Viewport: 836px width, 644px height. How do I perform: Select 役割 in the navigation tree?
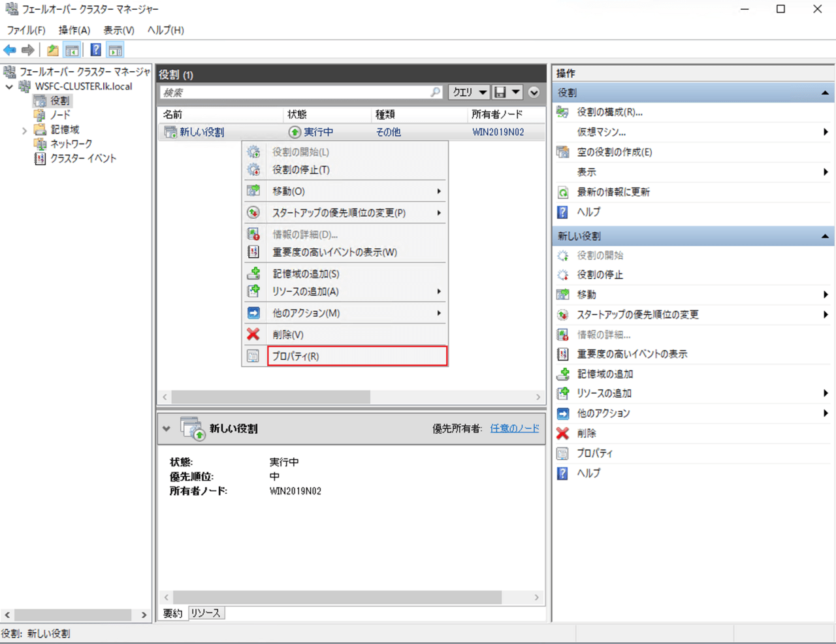pos(60,101)
